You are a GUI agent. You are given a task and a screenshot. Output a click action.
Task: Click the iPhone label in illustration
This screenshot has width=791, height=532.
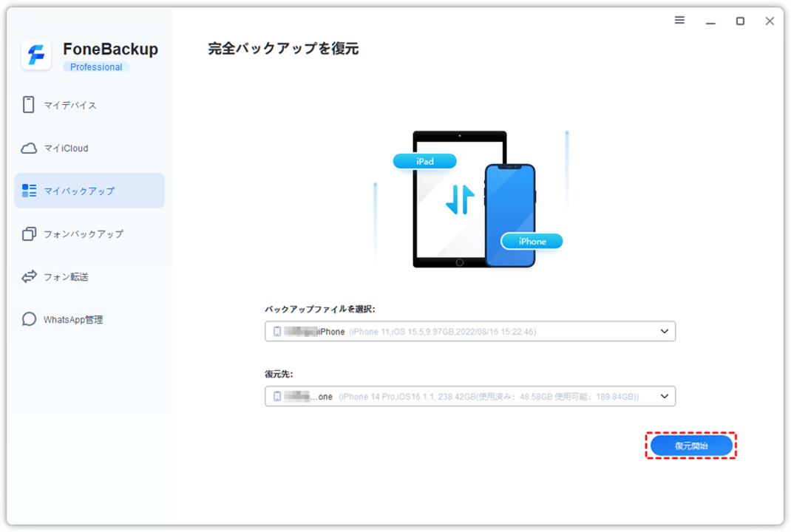[532, 242]
